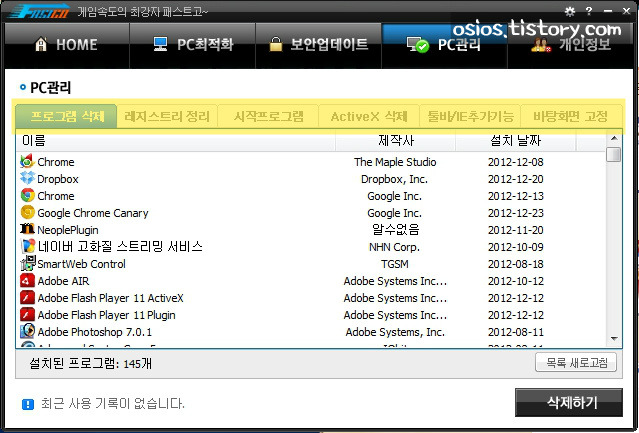This screenshot has width=639, height=433.
Task: Select the 프로그램 삭제 sub-tab
Action: pos(66,116)
